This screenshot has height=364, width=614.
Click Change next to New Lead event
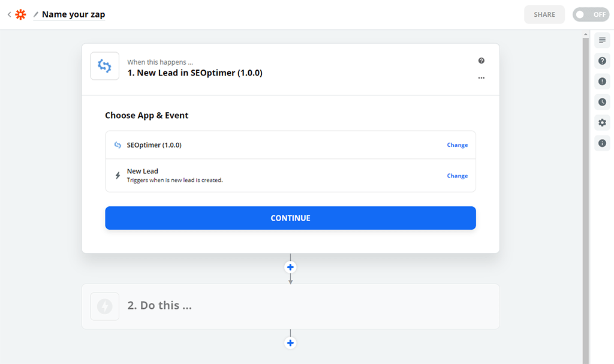pos(457,176)
